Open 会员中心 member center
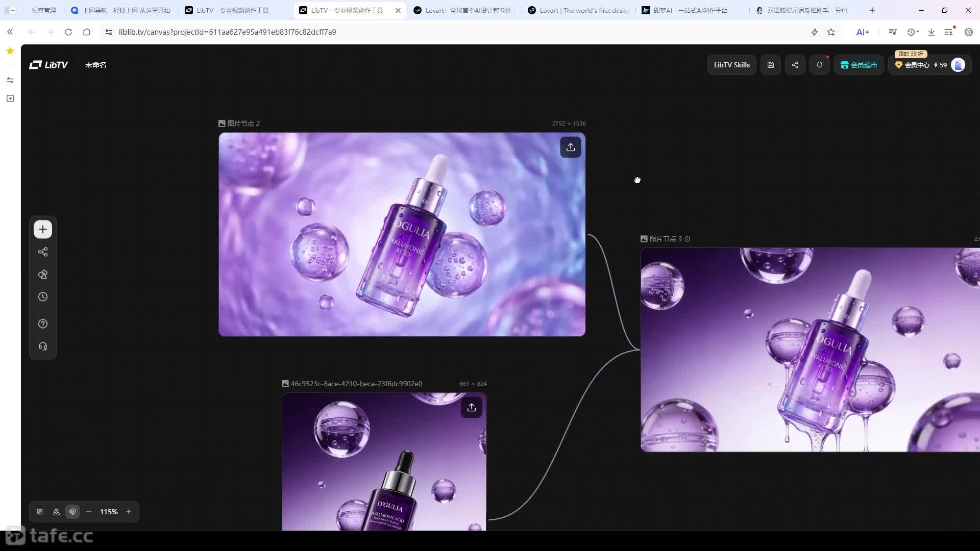This screenshot has width=980, height=551. tap(912, 65)
